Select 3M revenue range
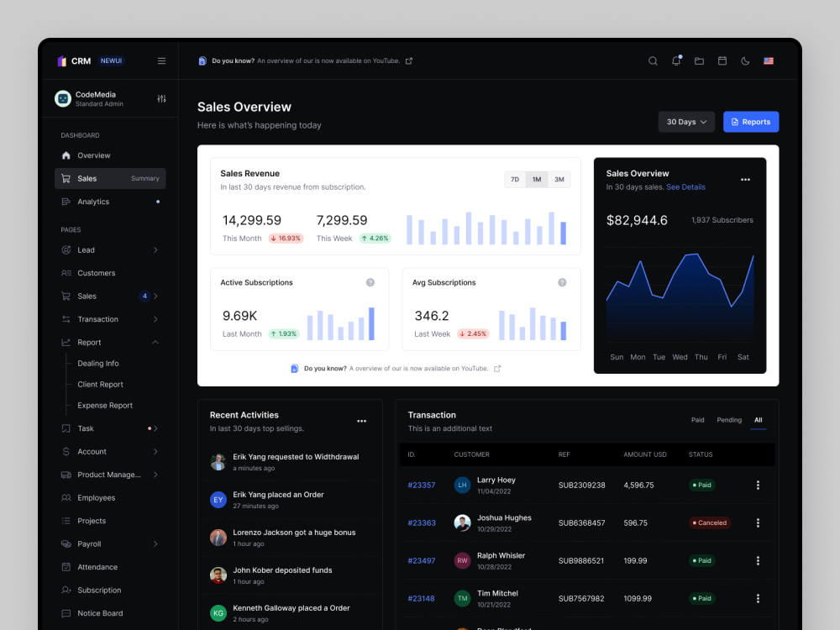The height and width of the screenshot is (630, 840). [x=559, y=180]
